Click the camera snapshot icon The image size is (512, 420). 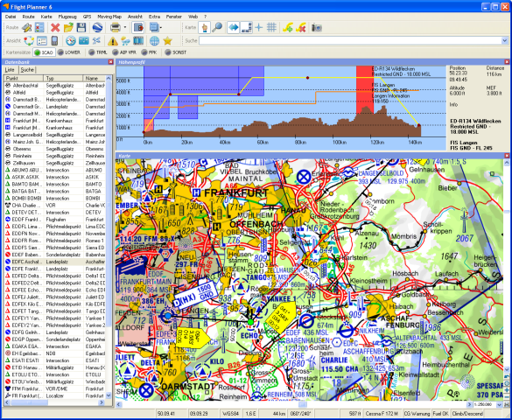pos(317,28)
